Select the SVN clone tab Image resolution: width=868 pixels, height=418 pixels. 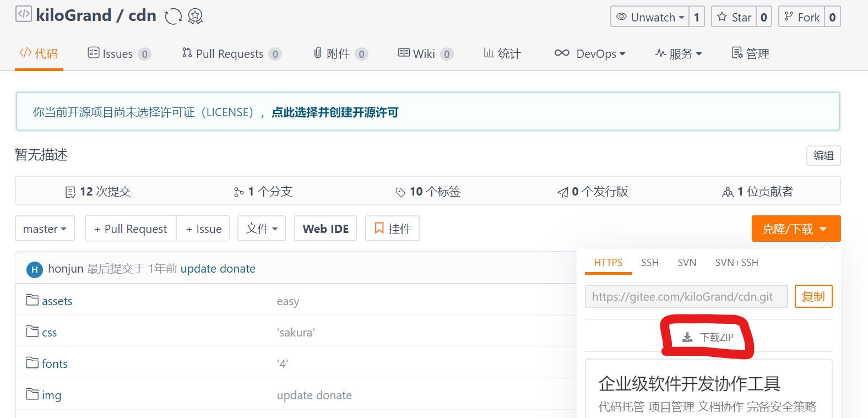[687, 263]
